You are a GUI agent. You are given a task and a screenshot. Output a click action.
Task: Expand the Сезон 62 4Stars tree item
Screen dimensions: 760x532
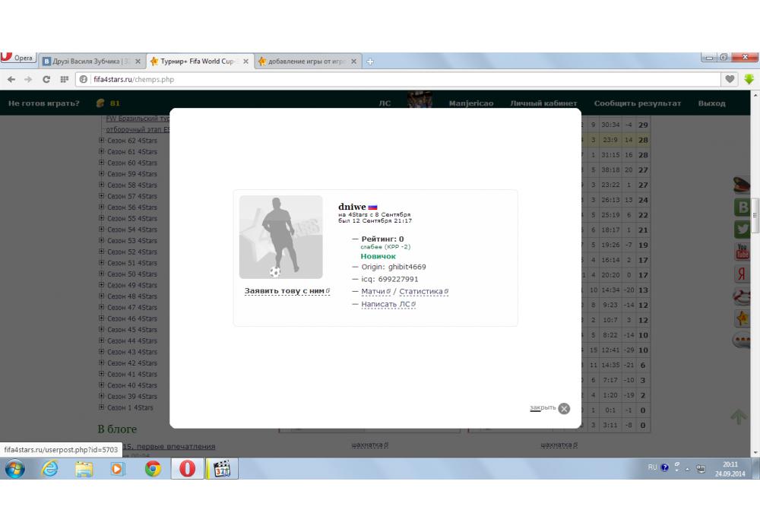tap(101, 141)
